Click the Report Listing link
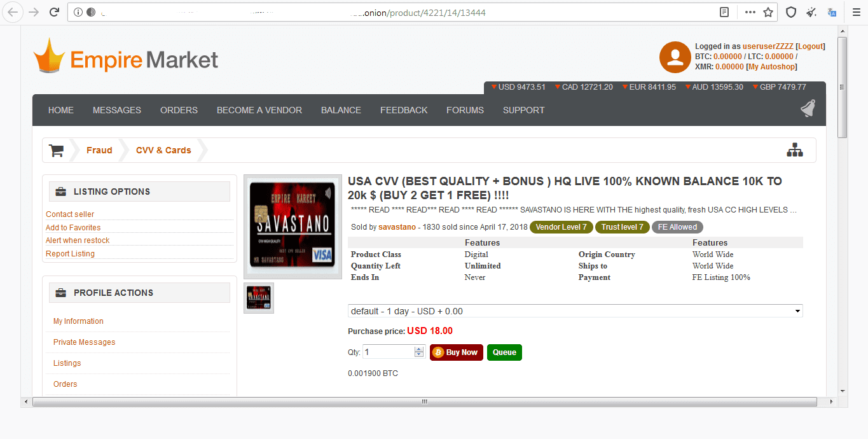 (x=70, y=254)
